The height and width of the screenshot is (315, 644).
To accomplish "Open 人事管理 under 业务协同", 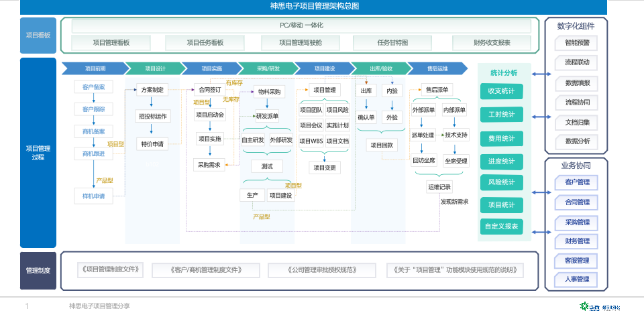I will 577,279.
